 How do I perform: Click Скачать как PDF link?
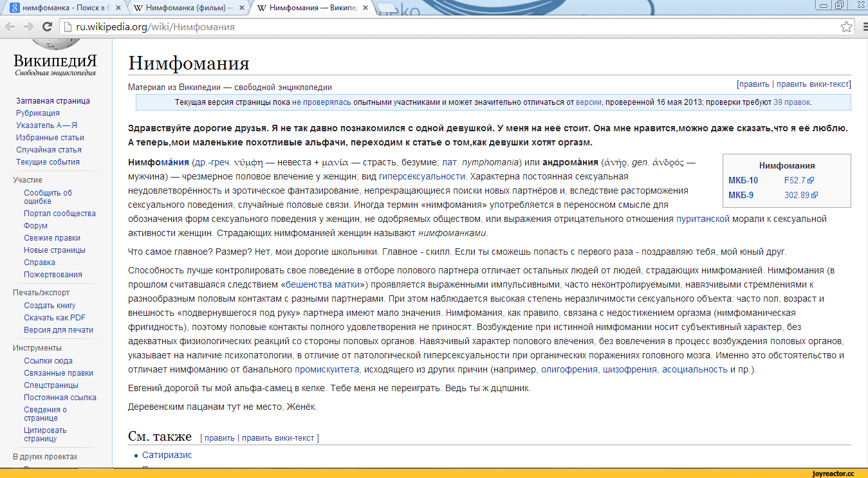[x=55, y=318]
